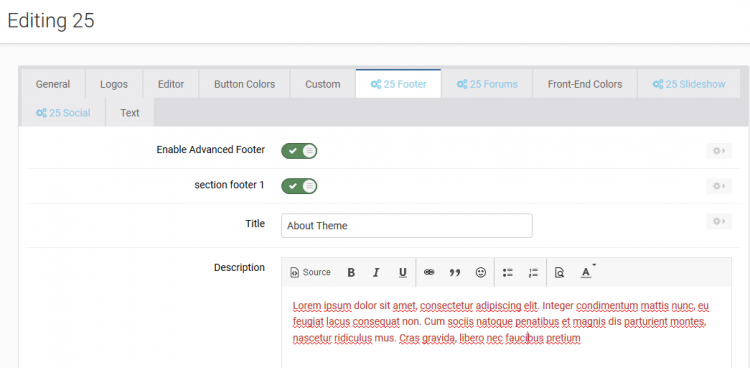Open the Front-End Colors tab
750x368 pixels.
click(585, 84)
